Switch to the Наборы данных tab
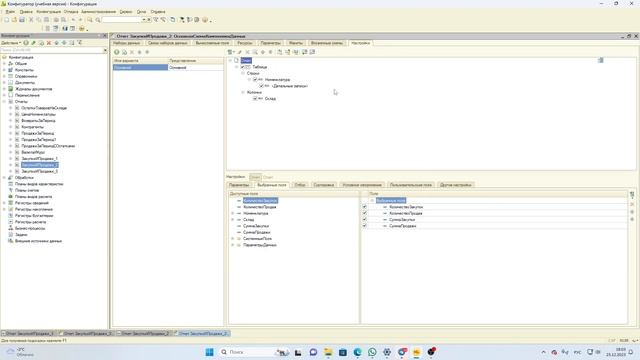This screenshot has height=360, width=640. click(127, 43)
